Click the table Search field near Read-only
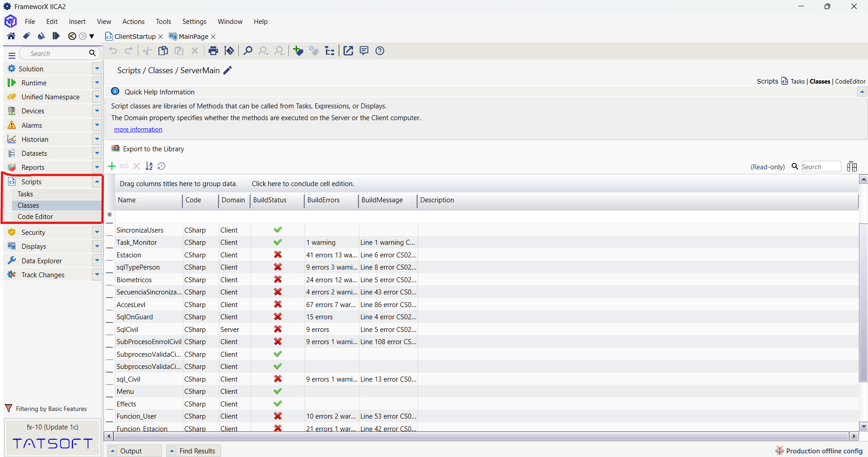This screenshot has height=457, width=868. pos(821,167)
